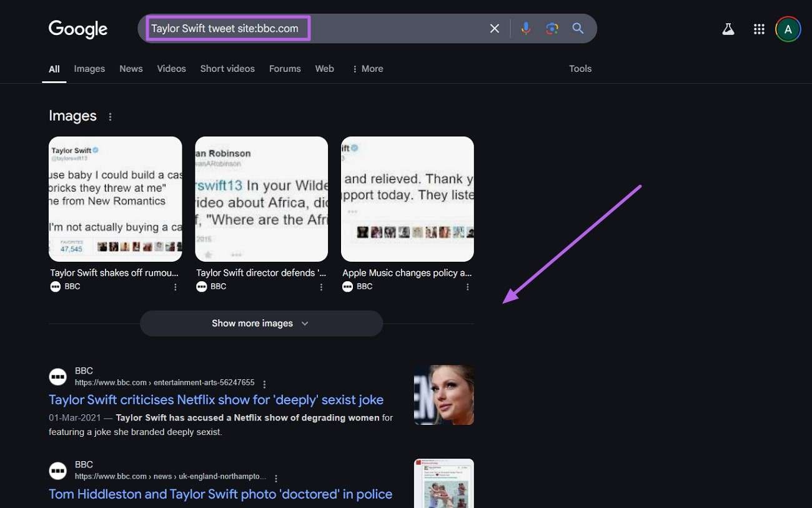Click BBC source under 'director defends'
The height and width of the screenshot is (508, 812).
[x=212, y=286]
